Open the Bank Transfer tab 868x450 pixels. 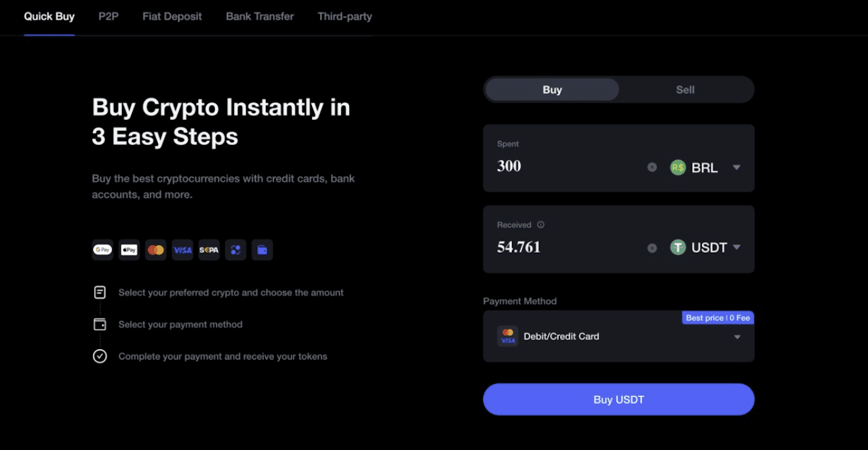pos(260,16)
